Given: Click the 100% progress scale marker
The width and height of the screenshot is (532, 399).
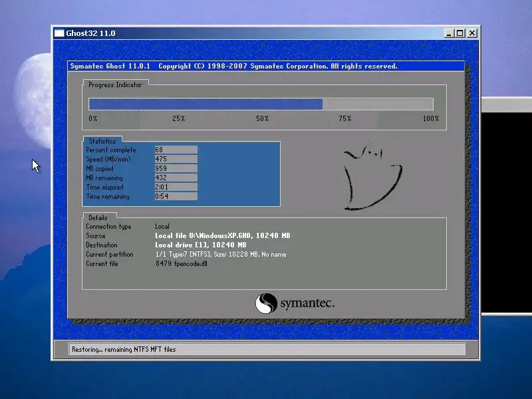Looking at the screenshot, I should [x=431, y=118].
